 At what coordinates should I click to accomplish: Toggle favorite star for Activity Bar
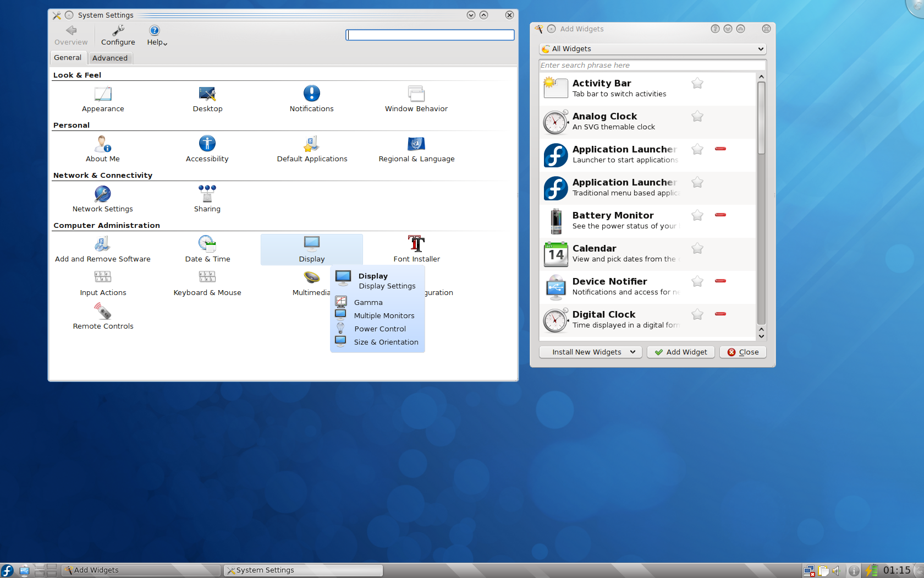pyautogui.click(x=697, y=83)
